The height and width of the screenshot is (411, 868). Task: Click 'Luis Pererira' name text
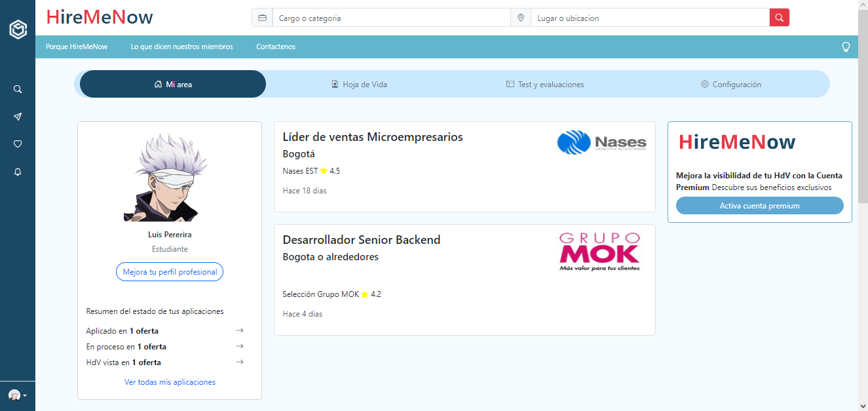coord(170,234)
